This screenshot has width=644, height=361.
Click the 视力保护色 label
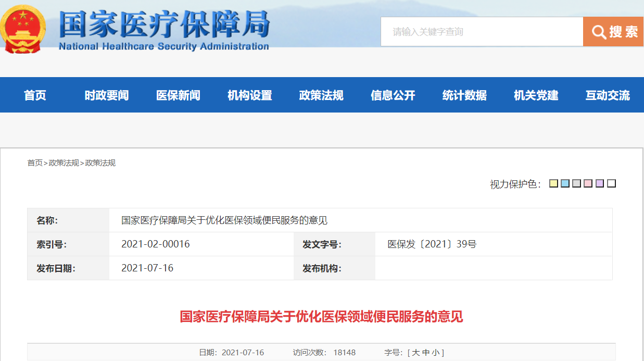pos(515,184)
